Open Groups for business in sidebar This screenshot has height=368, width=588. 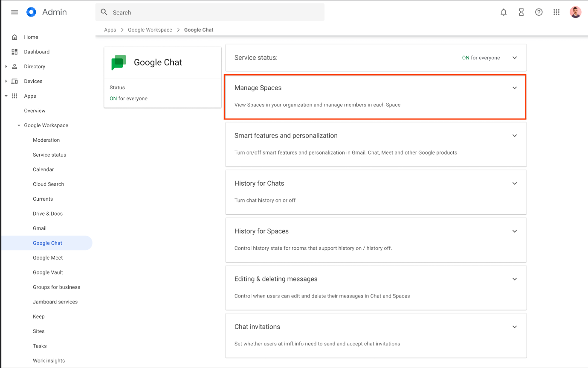[56, 287]
